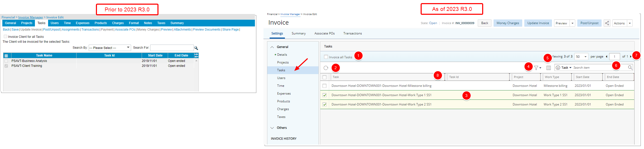Switch to the Summary tab in new Invoice
The height and width of the screenshot is (149, 644).
click(x=299, y=33)
